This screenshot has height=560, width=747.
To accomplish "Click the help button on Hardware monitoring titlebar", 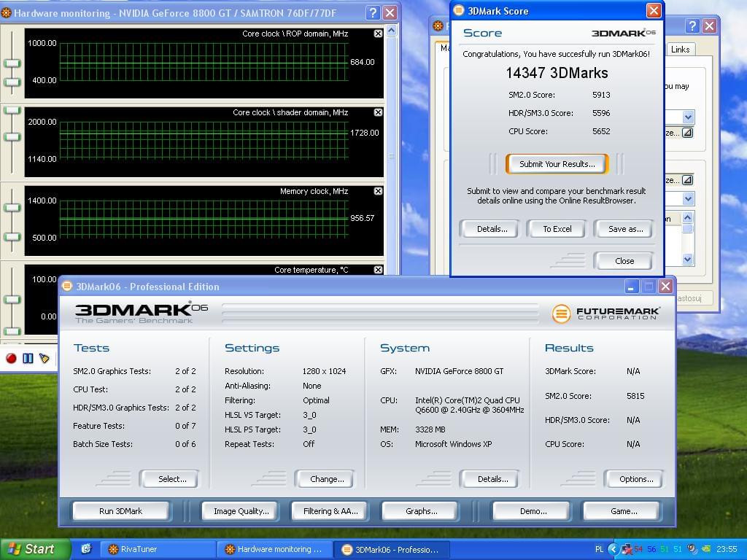I will pyautogui.click(x=372, y=12).
